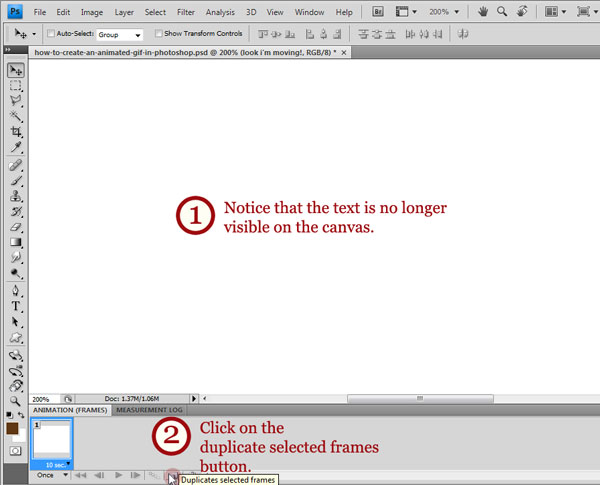The height and width of the screenshot is (485, 600).
Task: Click the brown foreground color swatch
Action: pos(12,428)
